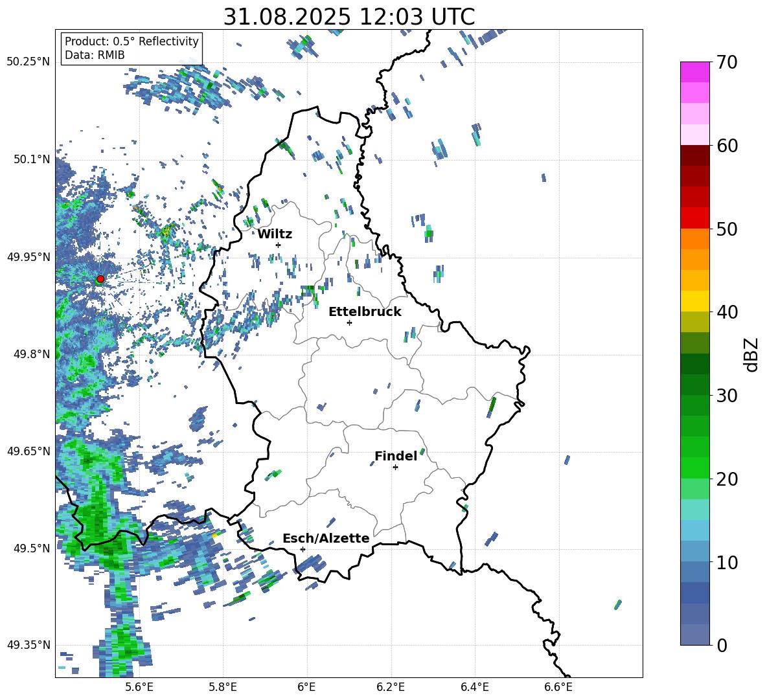The width and height of the screenshot is (767, 700).
Task: Click the 49.65°N latitude tick label
Action: (29, 451)
